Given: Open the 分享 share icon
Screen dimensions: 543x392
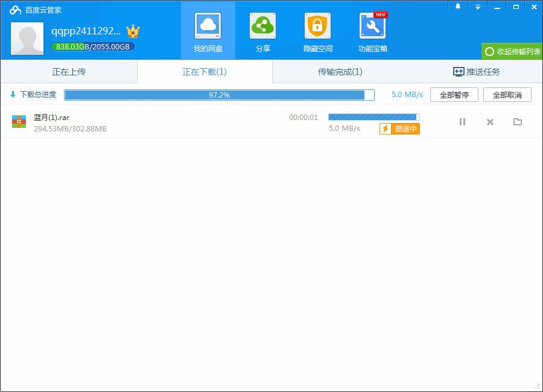Looking at the screenshot, I should [x=262, y=26].
